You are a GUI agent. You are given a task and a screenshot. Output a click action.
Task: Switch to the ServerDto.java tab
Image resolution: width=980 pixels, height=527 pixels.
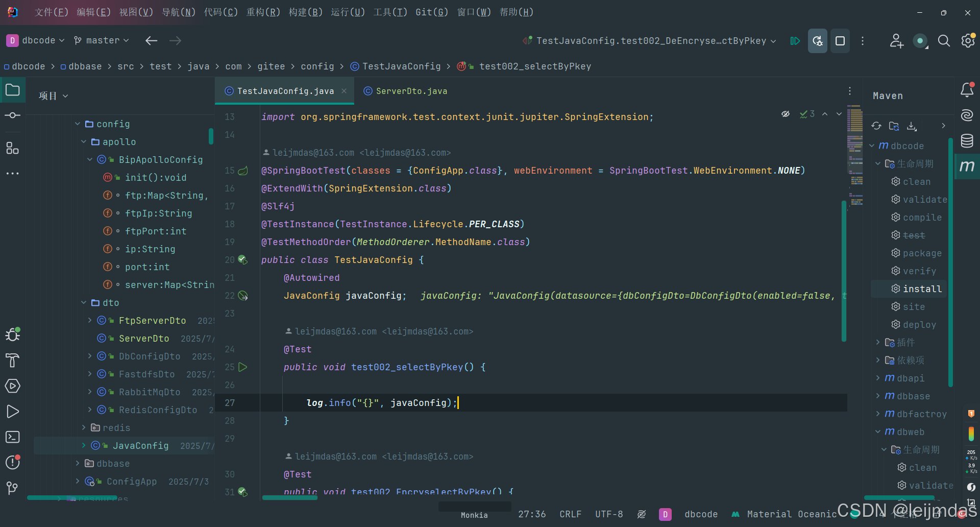coord(411,91)
